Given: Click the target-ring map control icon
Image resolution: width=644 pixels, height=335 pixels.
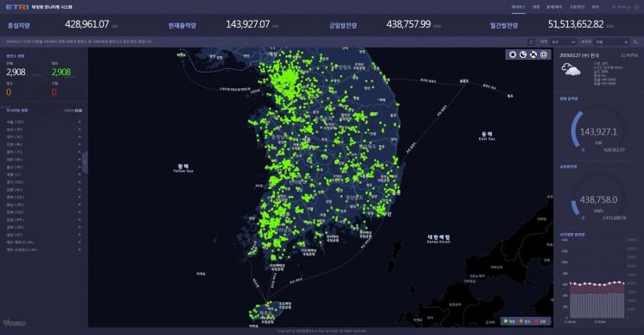Looking at the screenshot, I should point(544,54).
